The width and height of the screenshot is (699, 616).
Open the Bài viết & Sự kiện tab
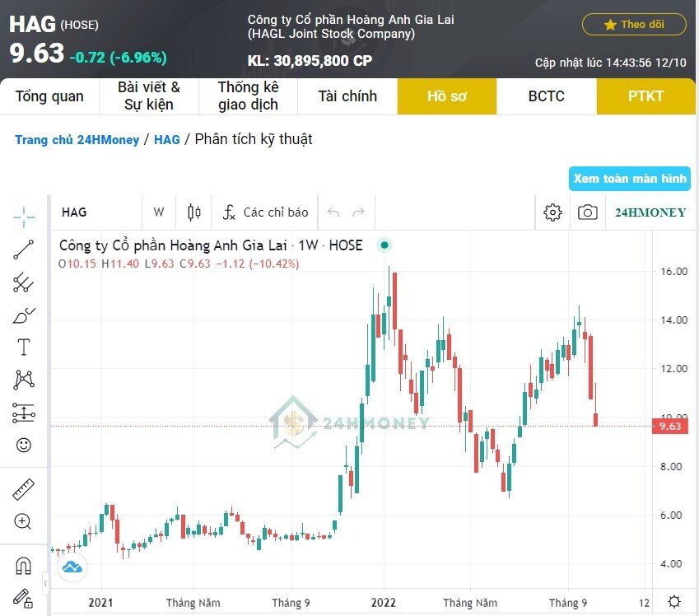(x=149, y=96)
